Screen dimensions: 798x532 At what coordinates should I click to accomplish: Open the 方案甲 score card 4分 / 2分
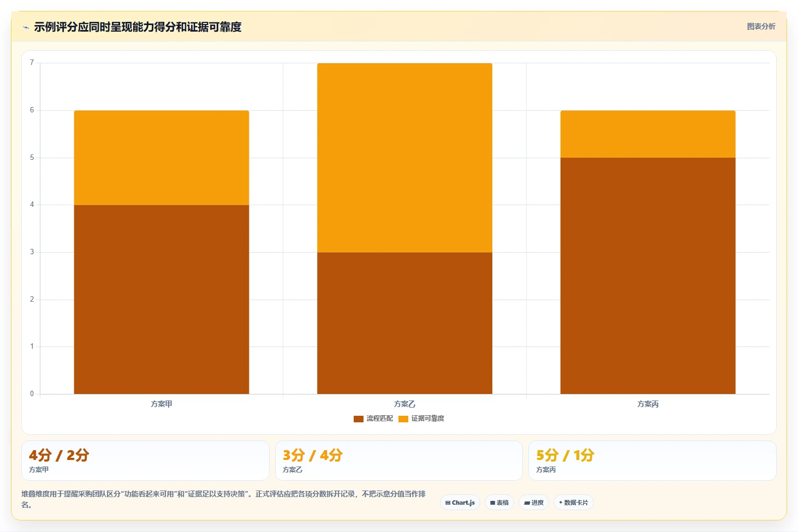(145, 461)
